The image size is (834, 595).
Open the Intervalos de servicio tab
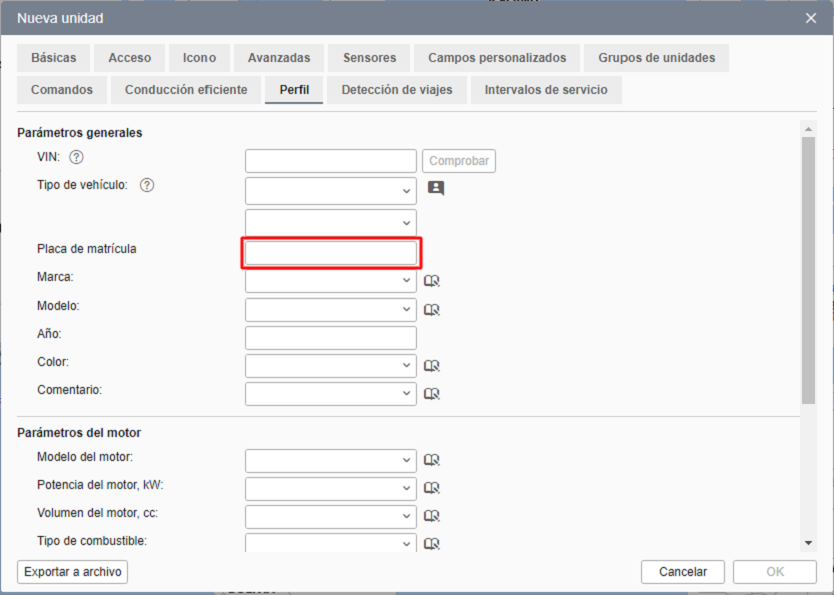(x=546, y=90)
